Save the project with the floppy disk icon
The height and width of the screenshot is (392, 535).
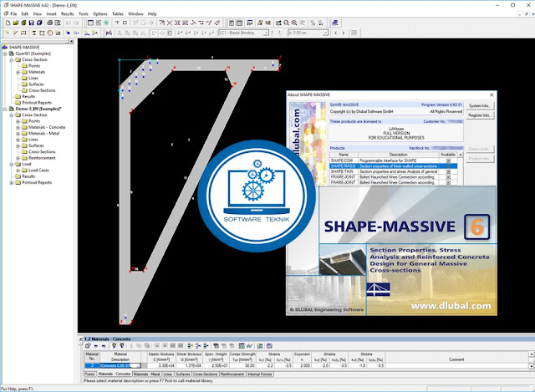[x=32, y=23]
